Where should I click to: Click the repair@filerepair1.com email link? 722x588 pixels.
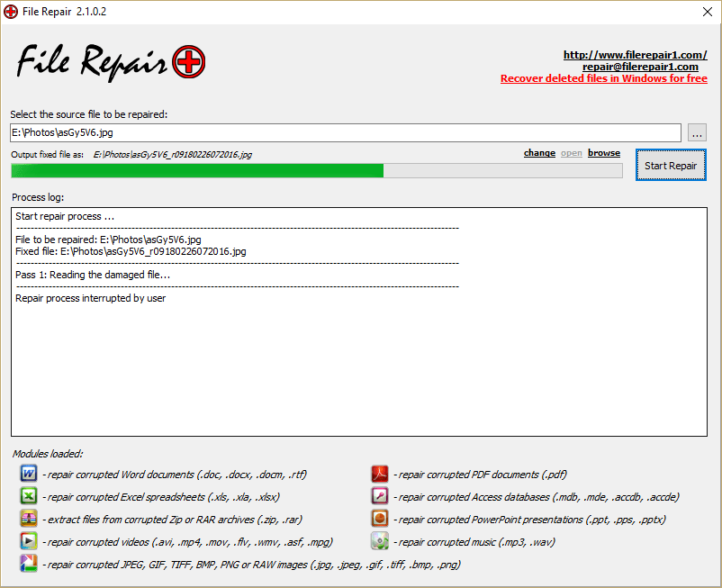click(640, 67)
